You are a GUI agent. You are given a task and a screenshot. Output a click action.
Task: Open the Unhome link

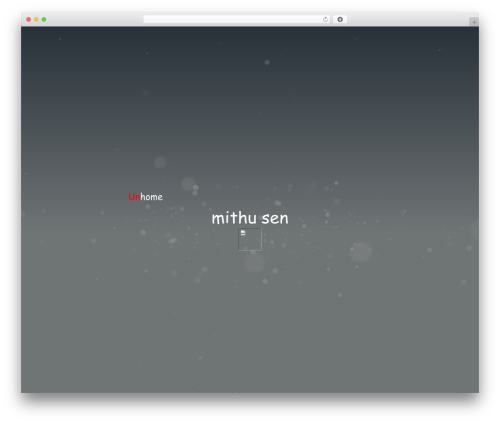coord(145,197)
